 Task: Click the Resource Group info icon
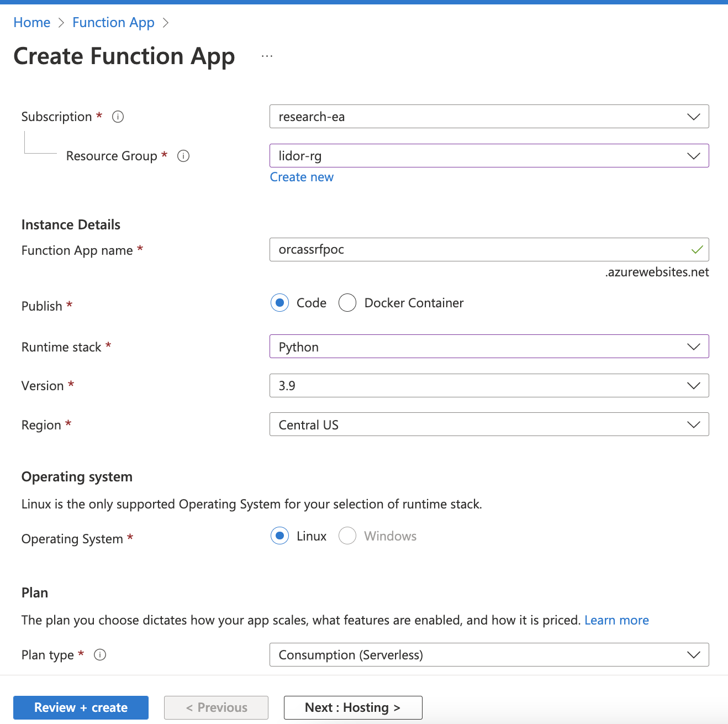pos(183,156)
